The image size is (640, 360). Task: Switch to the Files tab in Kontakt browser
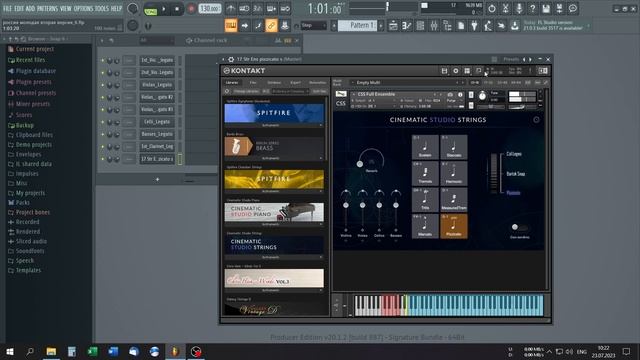point(253,82)
